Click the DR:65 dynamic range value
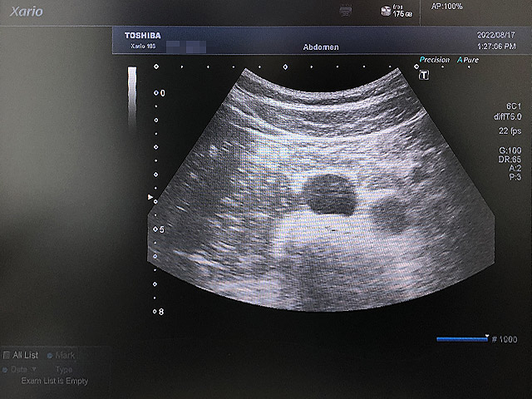 point(510,159)
